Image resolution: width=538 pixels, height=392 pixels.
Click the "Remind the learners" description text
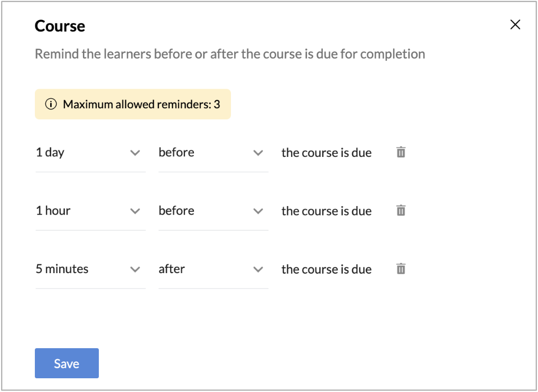(230, 54)
